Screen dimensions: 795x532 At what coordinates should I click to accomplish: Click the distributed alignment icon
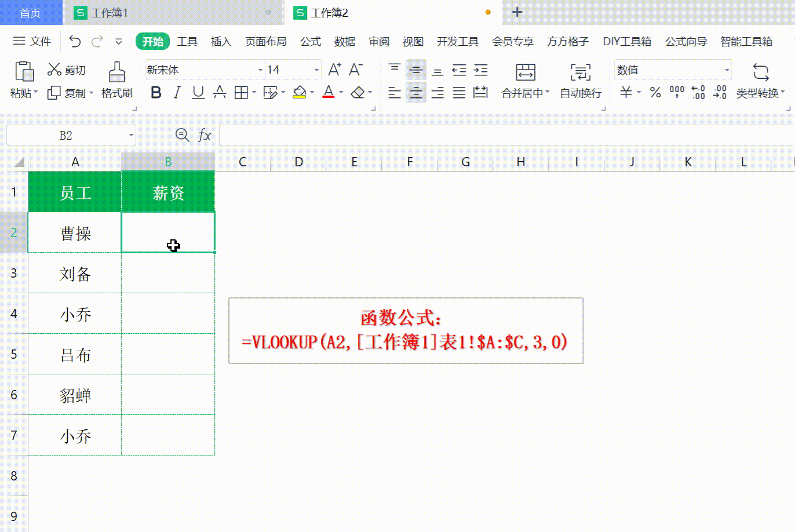[481, 92]
